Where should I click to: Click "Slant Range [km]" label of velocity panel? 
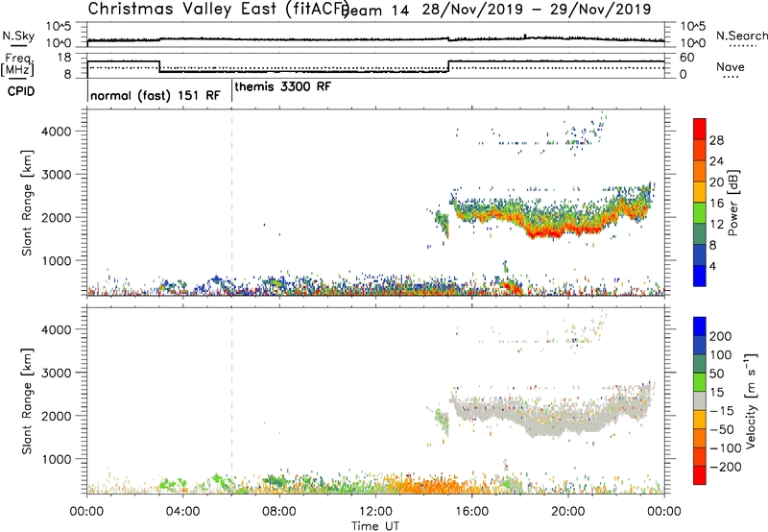pos(27,400)
